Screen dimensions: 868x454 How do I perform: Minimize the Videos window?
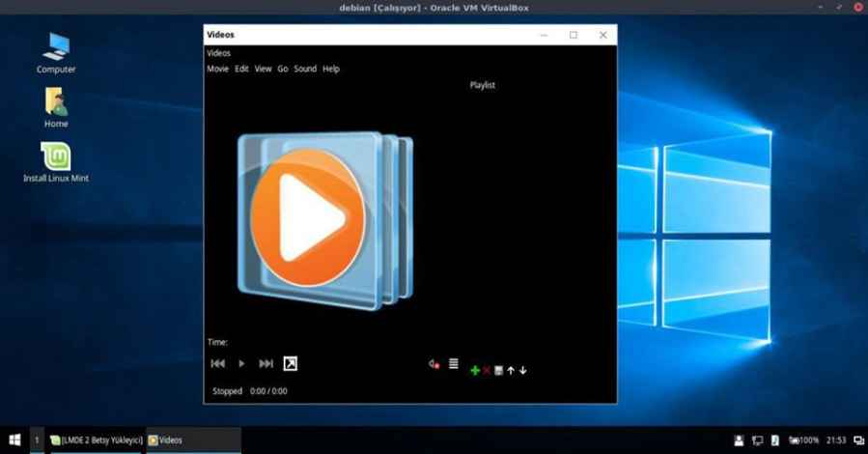click(x=545, y=35)
